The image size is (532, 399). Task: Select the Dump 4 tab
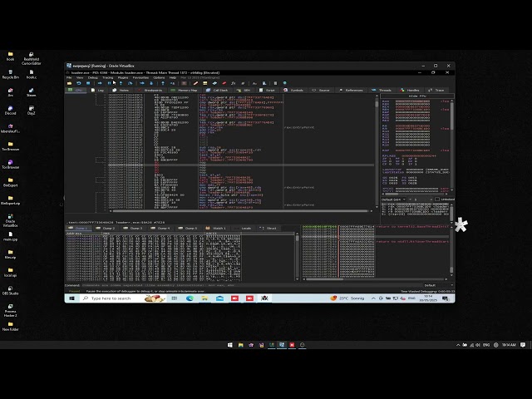point(160,229)
